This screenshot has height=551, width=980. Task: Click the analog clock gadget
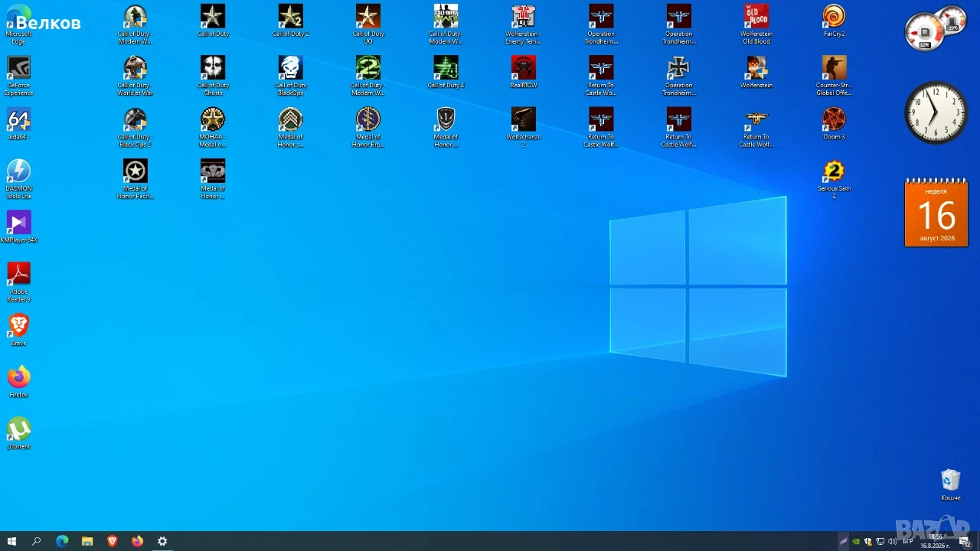pyautogui.click(x=936, y=112)
